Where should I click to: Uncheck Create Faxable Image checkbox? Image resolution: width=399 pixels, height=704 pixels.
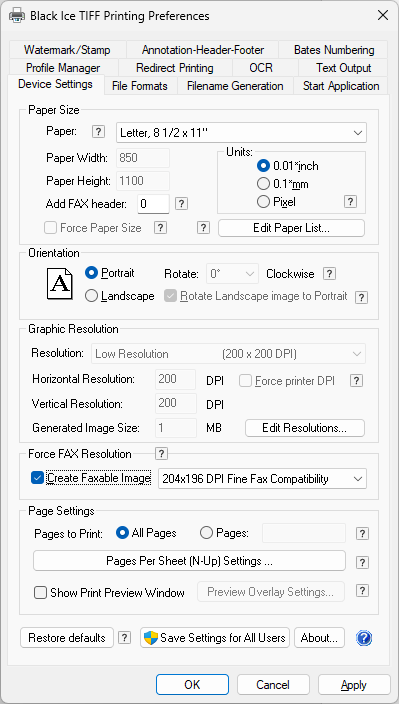[37, 478]
